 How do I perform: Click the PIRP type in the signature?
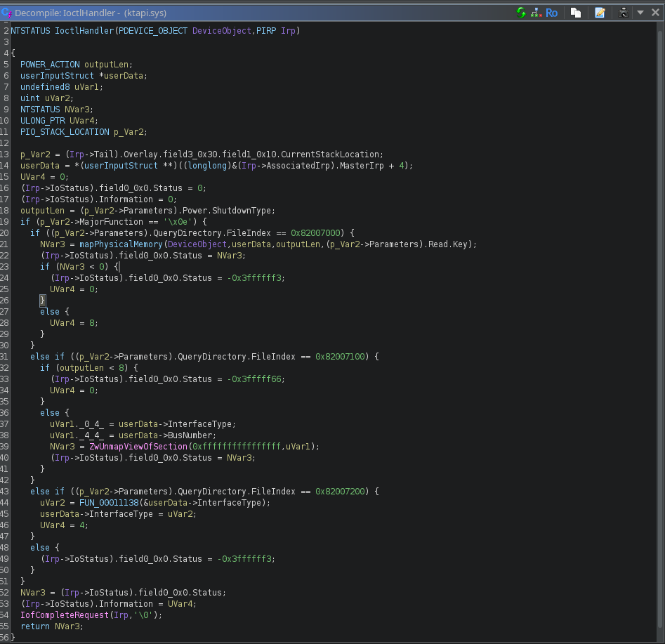click(266, 30)
